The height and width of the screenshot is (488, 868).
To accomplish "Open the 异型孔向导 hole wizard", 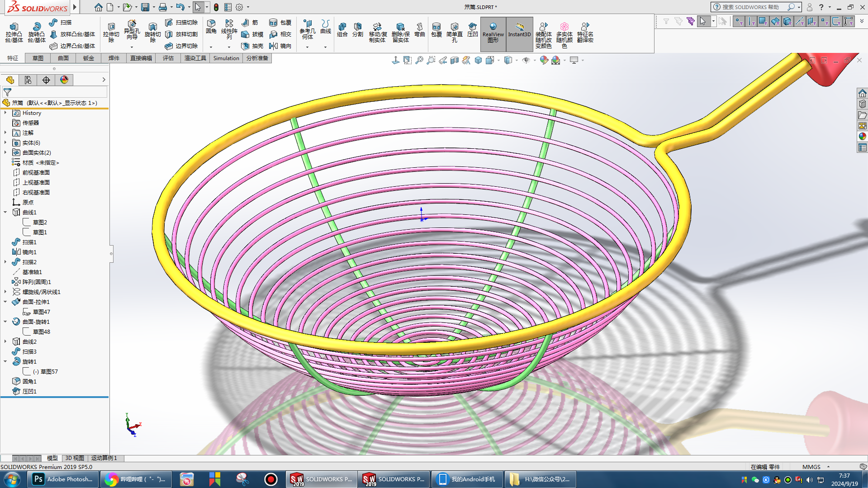I will click(132, 31).
